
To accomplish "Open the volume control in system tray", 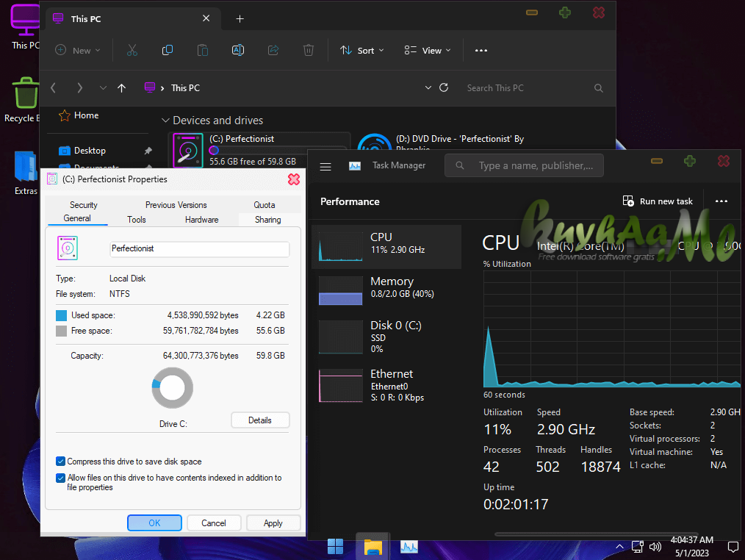I will tap(655, 547).
